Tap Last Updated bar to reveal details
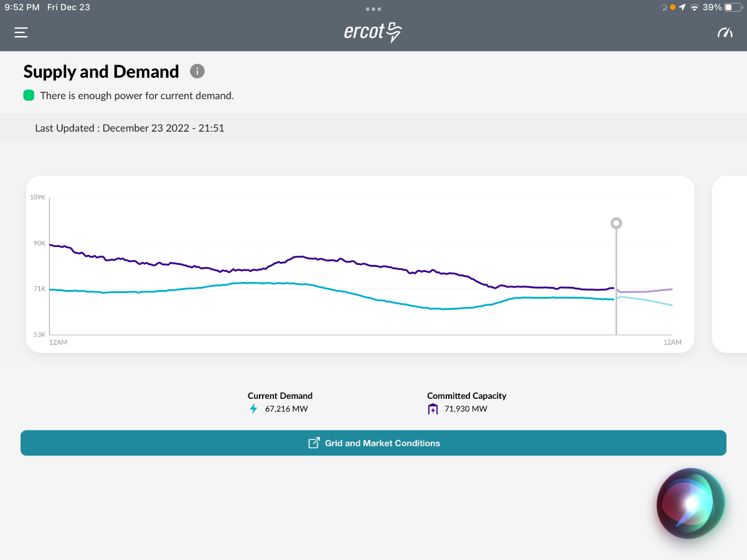747x560 pixels. [x=129, y=128]
